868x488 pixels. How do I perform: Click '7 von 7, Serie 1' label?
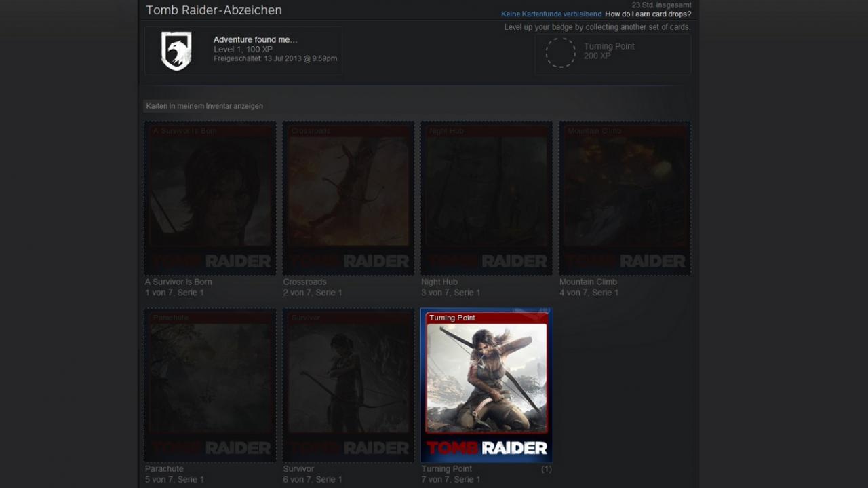pos(451,480)
